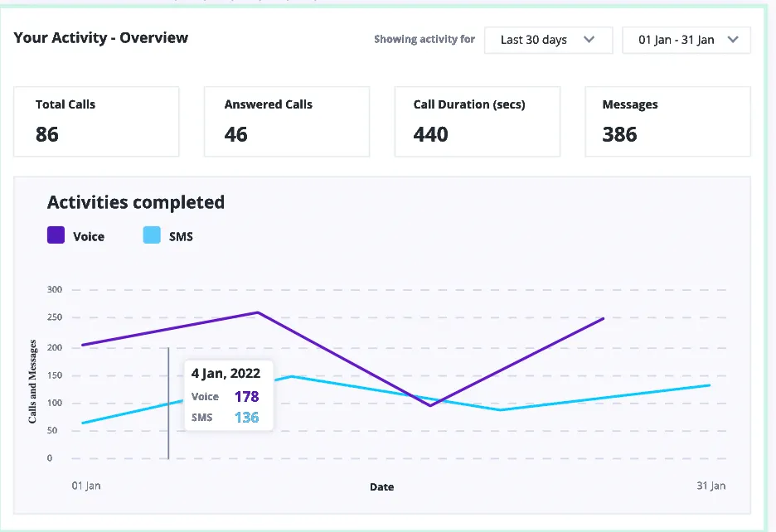Click the chevron on the Last 30 days selector
The image size is (776, 532).
[x=590, y=40]
